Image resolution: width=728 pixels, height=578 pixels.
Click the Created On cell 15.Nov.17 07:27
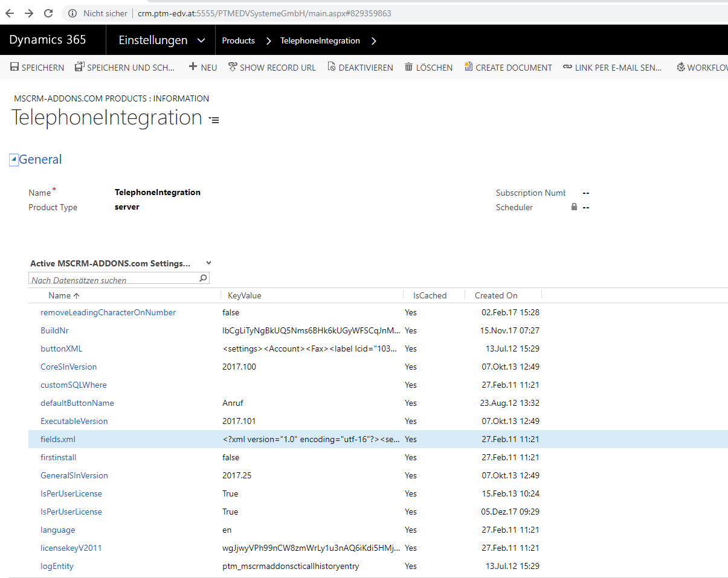tap(510, 331)
